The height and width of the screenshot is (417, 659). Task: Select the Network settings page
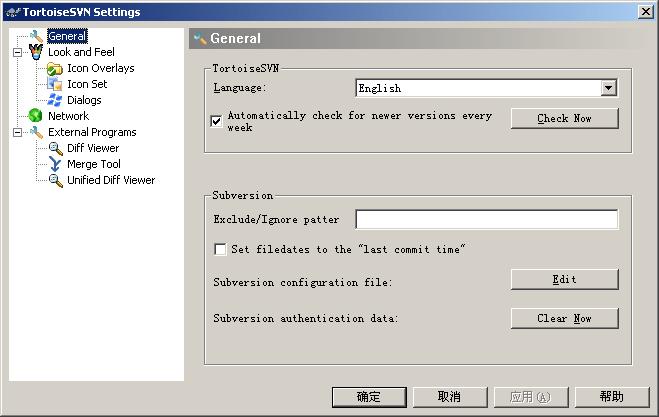point(68,116)
